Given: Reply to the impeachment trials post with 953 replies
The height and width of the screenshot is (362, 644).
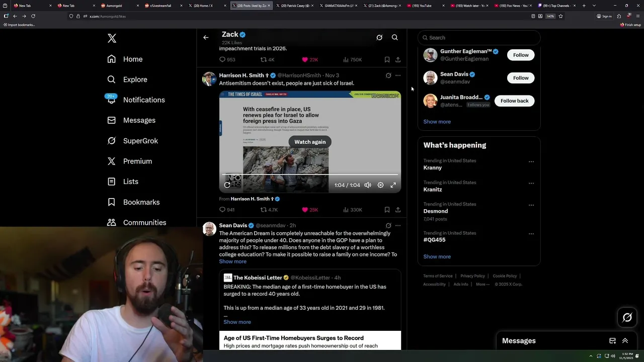Looking at the screenshot, I should 227,59.
